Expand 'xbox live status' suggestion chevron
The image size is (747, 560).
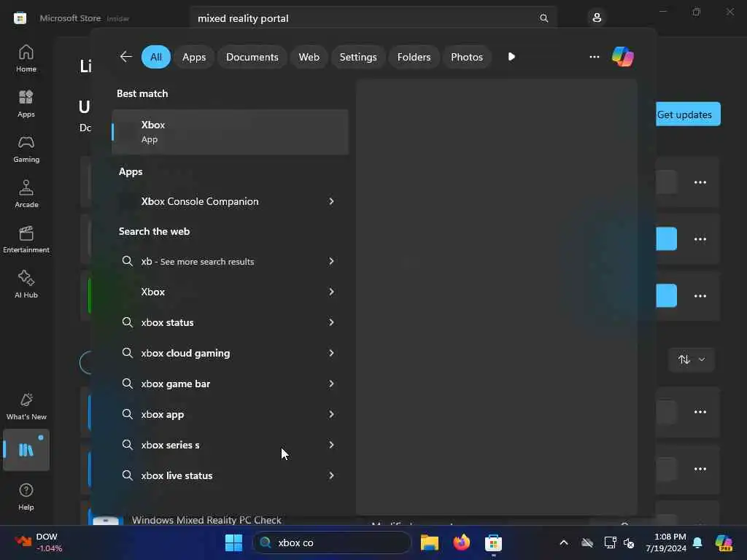(331, 475)
